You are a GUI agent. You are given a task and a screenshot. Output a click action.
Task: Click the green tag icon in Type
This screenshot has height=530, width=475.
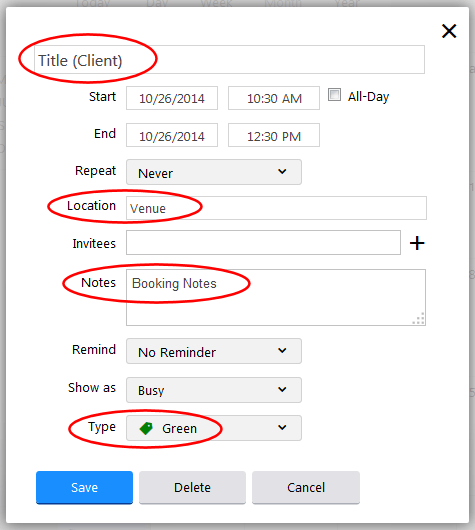click(x=146, y=428)
